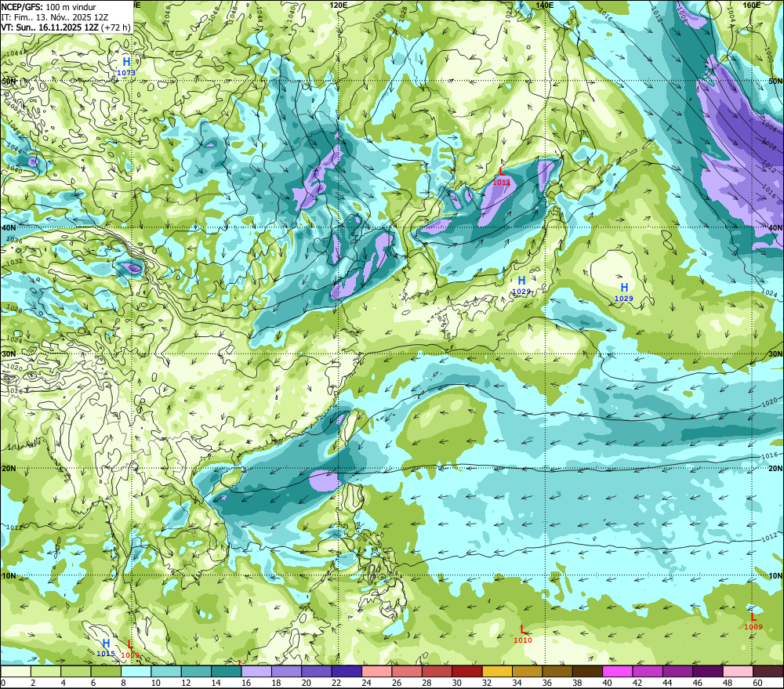Click legend value 60

758,683
